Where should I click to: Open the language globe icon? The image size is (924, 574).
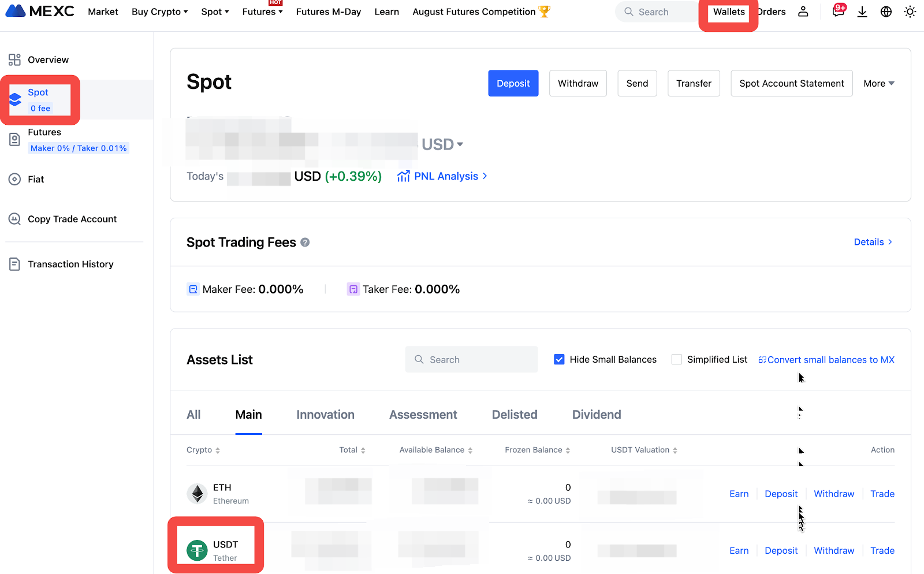pos(886,12)
